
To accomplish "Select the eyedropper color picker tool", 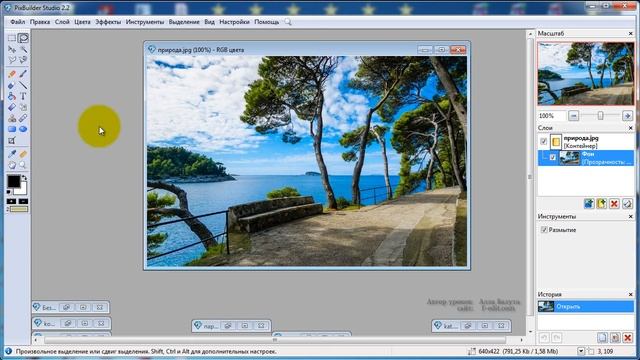I will [12, 154].
